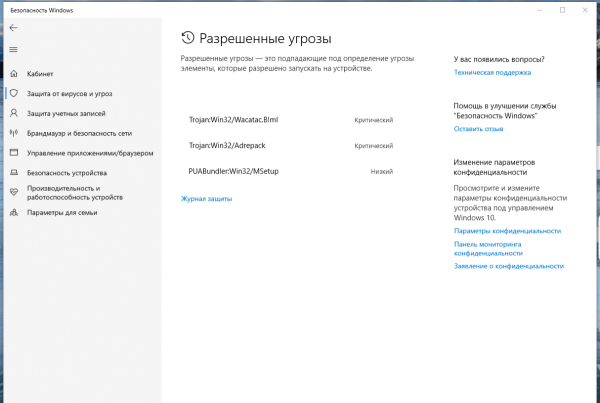Click Низкий severity of MSetup threat

pos(382,171)
